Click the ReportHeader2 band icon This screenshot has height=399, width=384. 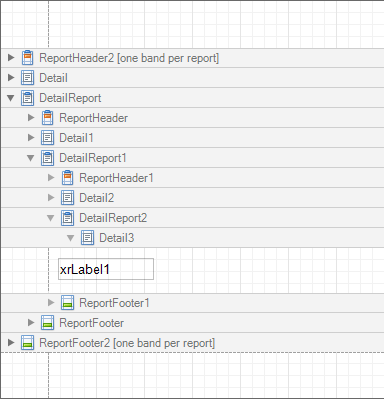coord(27,58)
